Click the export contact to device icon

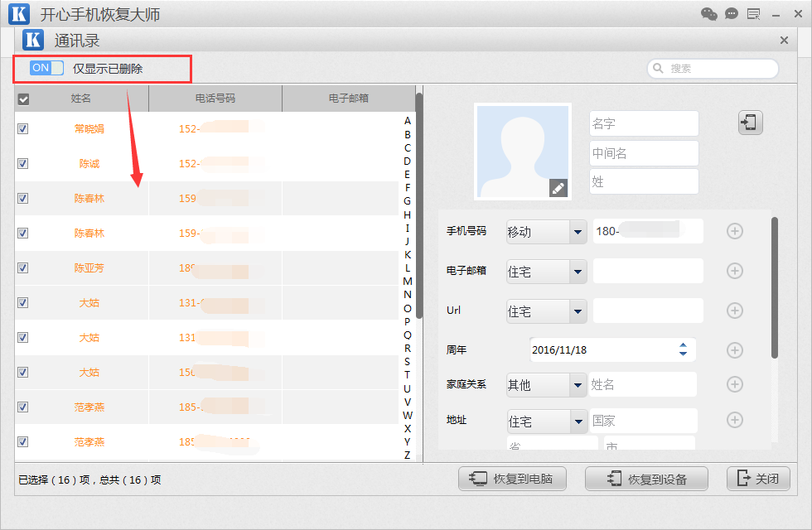click(x=750, y=123)
